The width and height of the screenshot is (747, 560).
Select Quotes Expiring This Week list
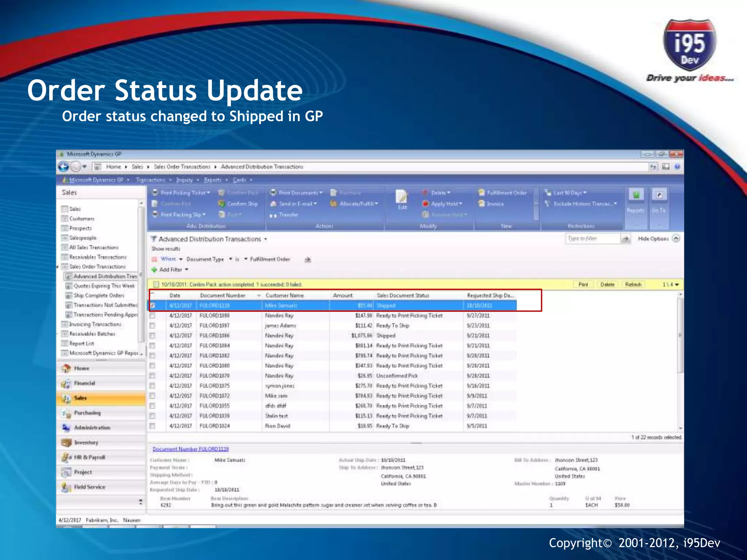pyautogui.click(x=104, y=286)
